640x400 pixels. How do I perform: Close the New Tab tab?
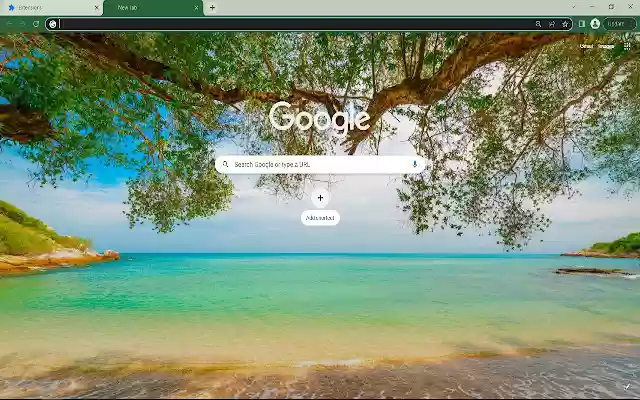(x=196, y=8)
